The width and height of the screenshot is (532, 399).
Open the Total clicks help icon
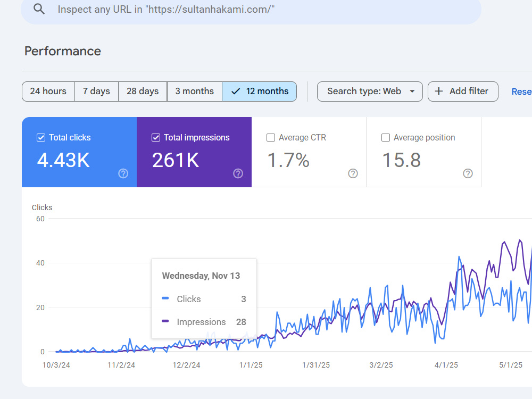123,173
